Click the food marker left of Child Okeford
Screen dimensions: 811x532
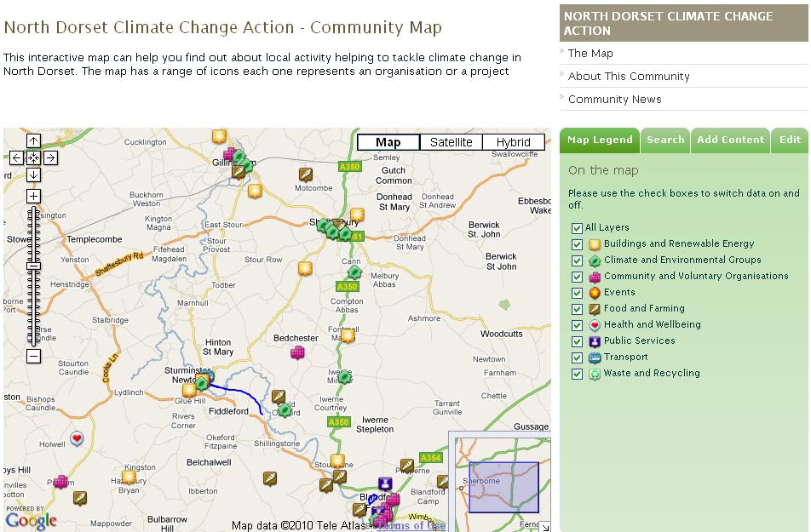coord(279,397)
